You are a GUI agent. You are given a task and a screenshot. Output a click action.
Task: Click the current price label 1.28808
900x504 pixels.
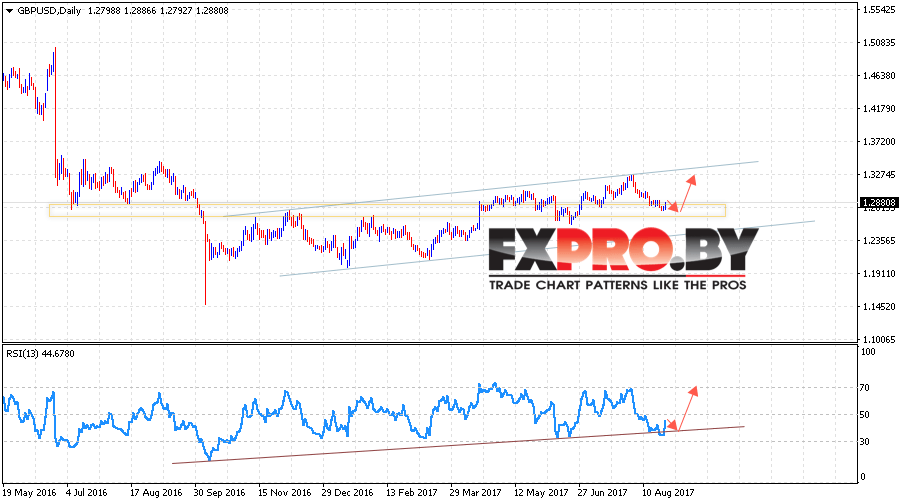click(x=879, y=203)
